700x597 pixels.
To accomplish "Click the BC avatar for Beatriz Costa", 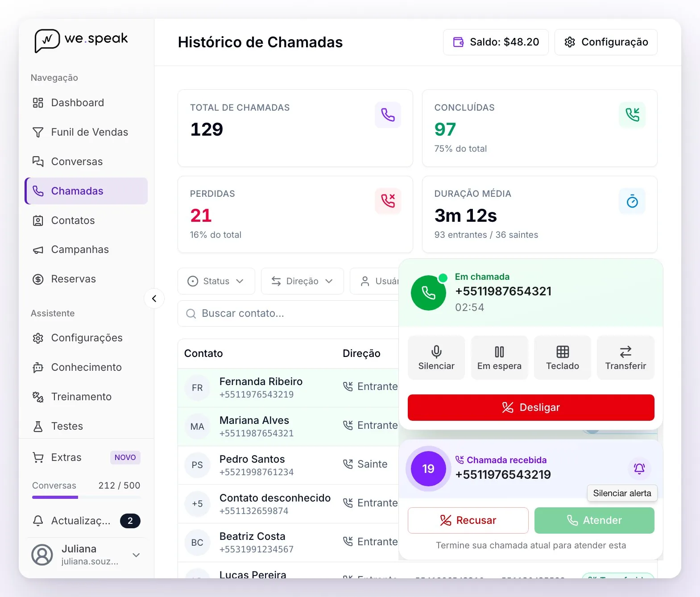I will pos(197,543).
